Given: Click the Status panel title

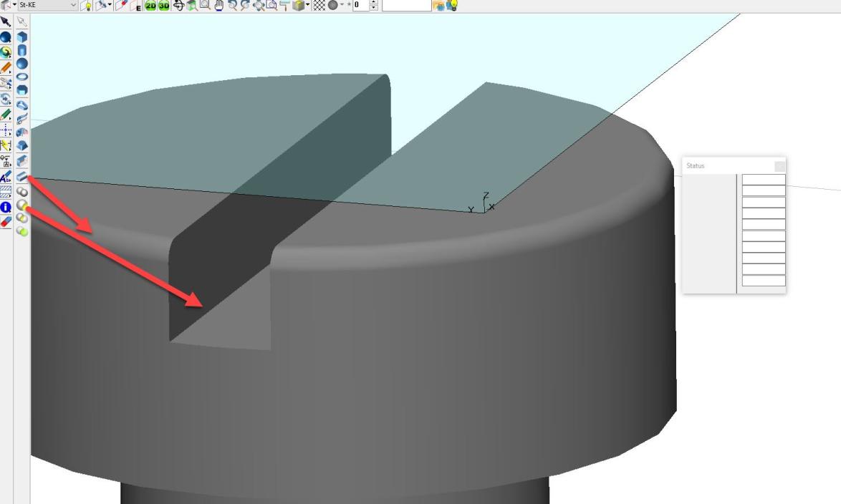Looking at the screenshot, I should (x=695, y=165).
